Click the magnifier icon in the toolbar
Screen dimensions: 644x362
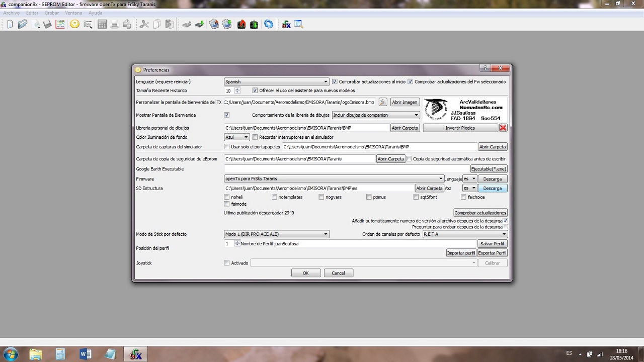pyautogui.click(x=299, y=24)
